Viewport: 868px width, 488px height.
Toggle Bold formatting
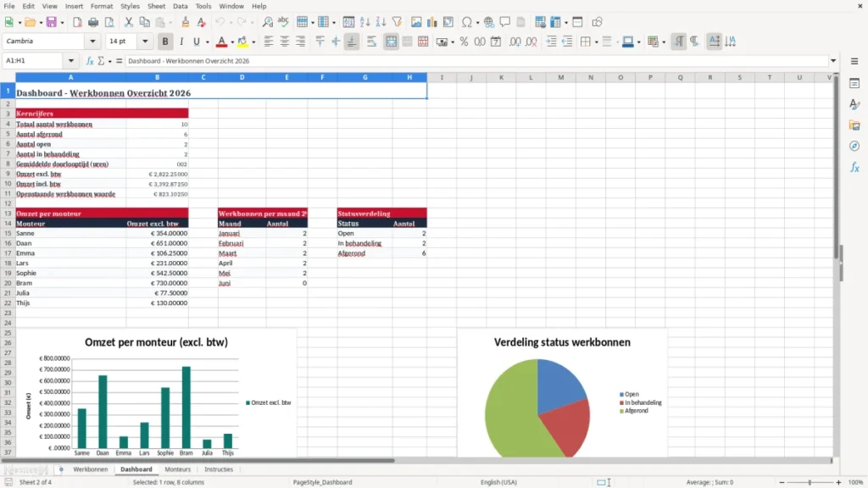pyautogui.click(x=165, y=42)
